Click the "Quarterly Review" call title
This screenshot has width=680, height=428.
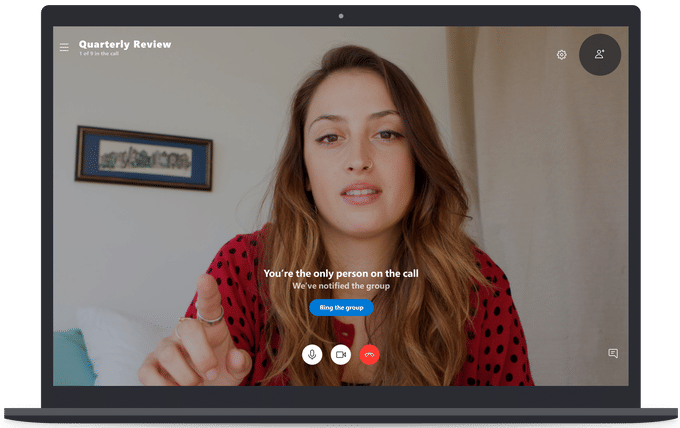pos(125,44)
